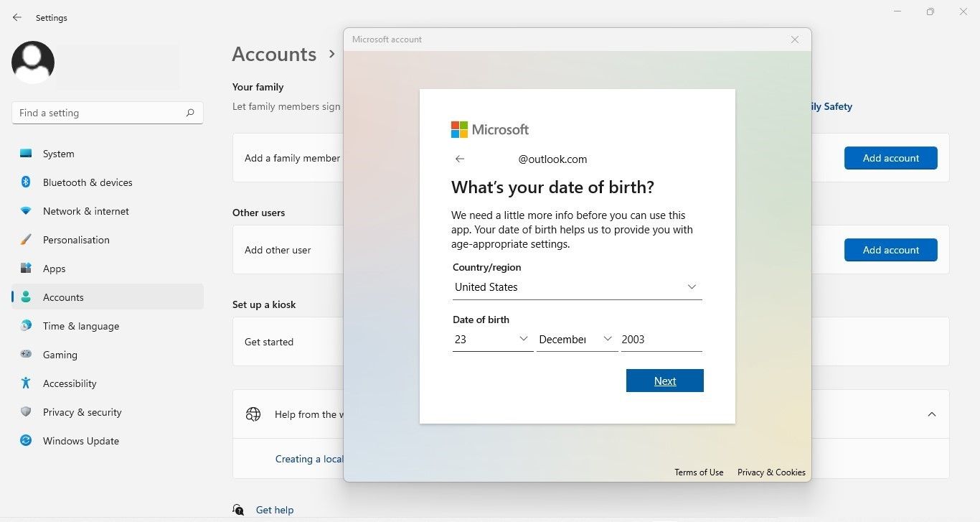Click the birth year field showing 2003
Image resolution: width=980 pixels, height=522 pixels.
[x=661, y=340]
